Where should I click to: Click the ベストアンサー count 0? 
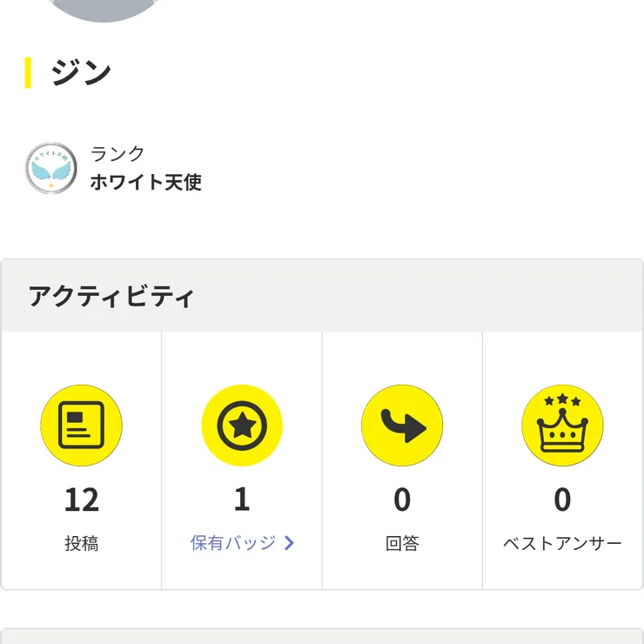[562, 500]
